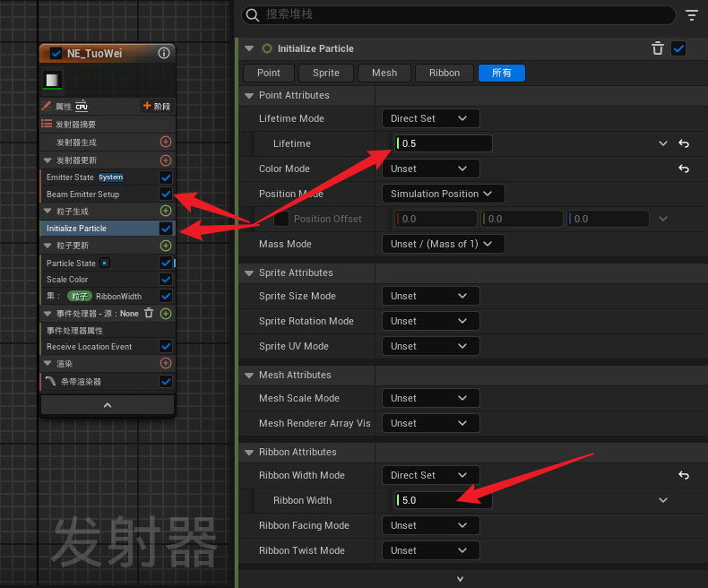
Task: Toggle Beam Emitter Setup checkbox
Action: tap(166, 195)
